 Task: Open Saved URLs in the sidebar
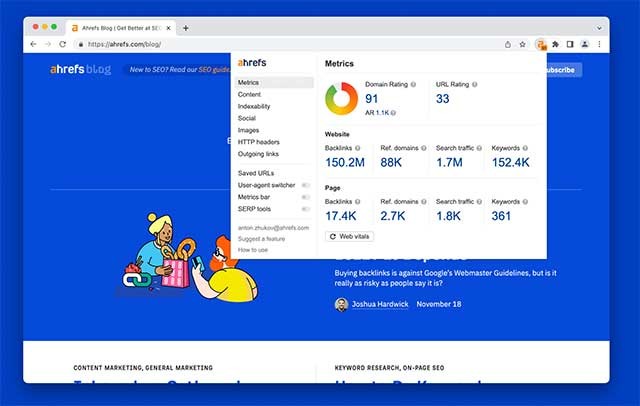click(x=256, y=173)
